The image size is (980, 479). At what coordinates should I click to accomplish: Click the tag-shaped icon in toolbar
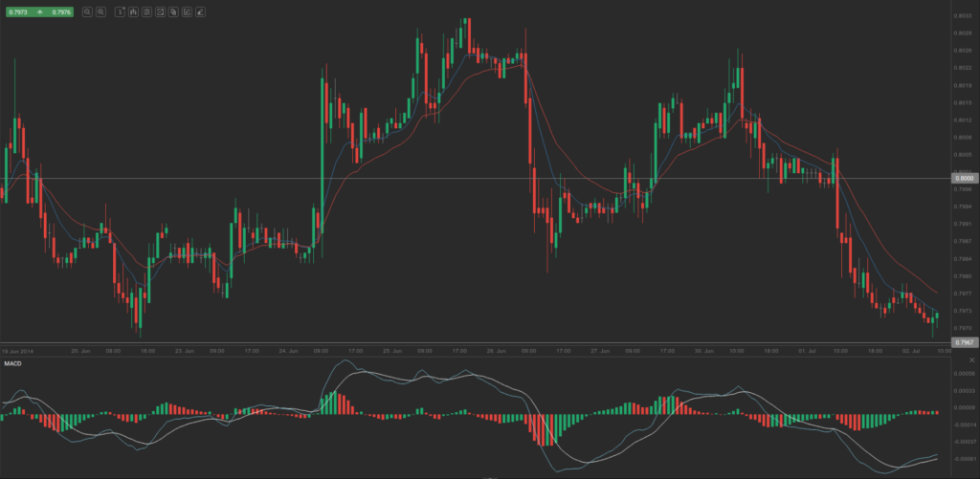(x=173, y=12)
